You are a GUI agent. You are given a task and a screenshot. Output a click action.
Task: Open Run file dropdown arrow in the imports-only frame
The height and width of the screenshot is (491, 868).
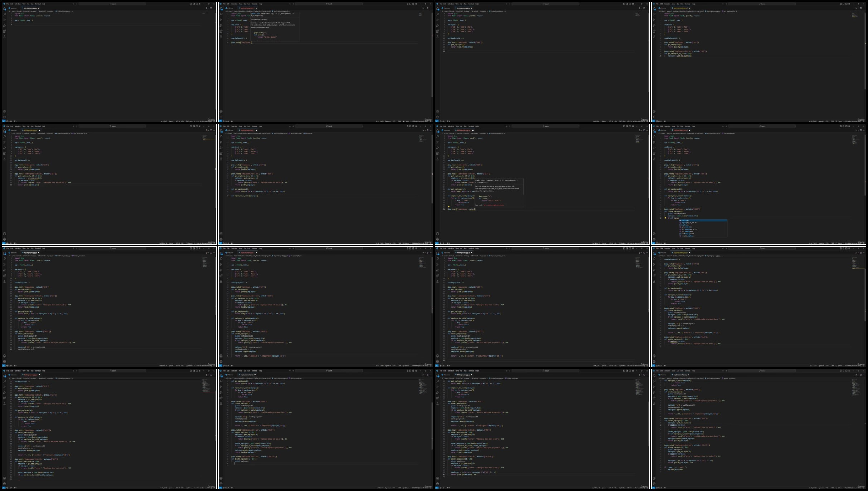coord(209,8)
